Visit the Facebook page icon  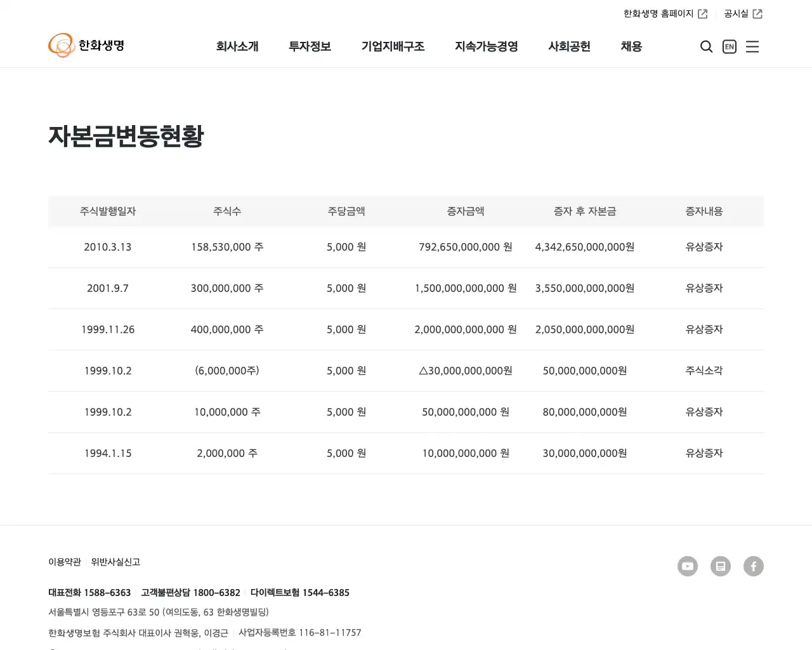coord(754,566)
